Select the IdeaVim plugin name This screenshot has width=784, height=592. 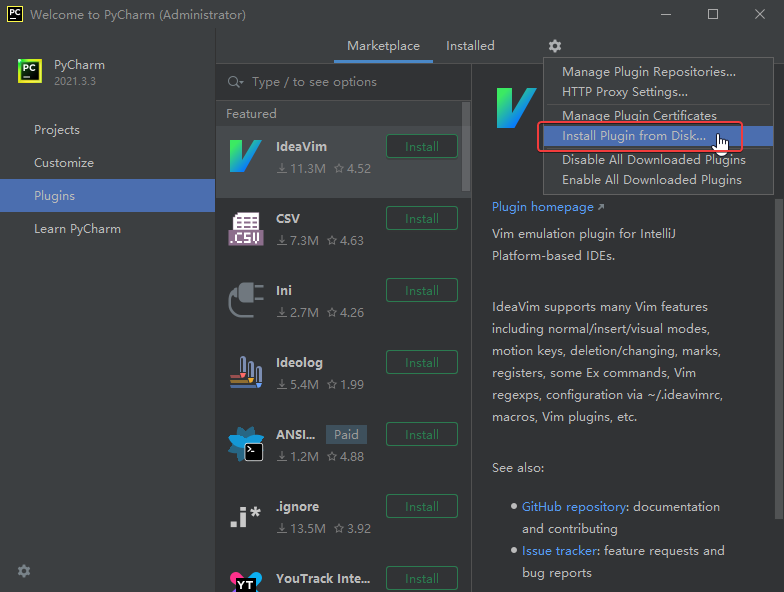coord(301,146)
